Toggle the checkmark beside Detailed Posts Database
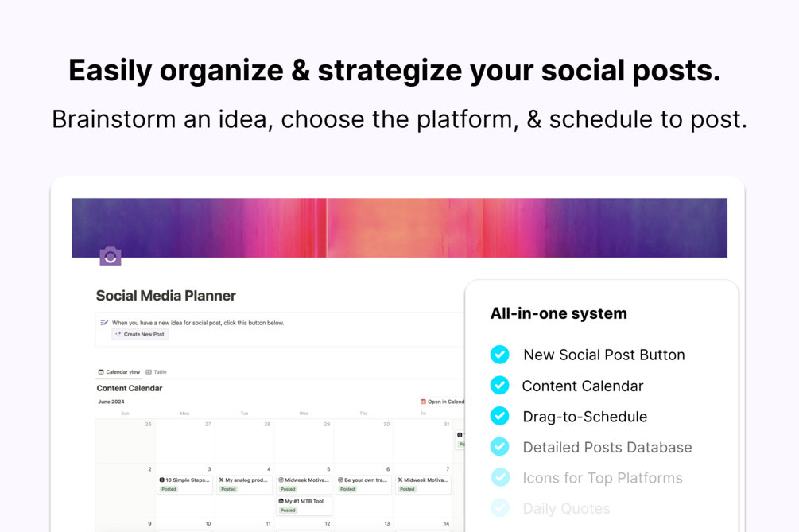The image size is (799, 532). pos(499,447)
